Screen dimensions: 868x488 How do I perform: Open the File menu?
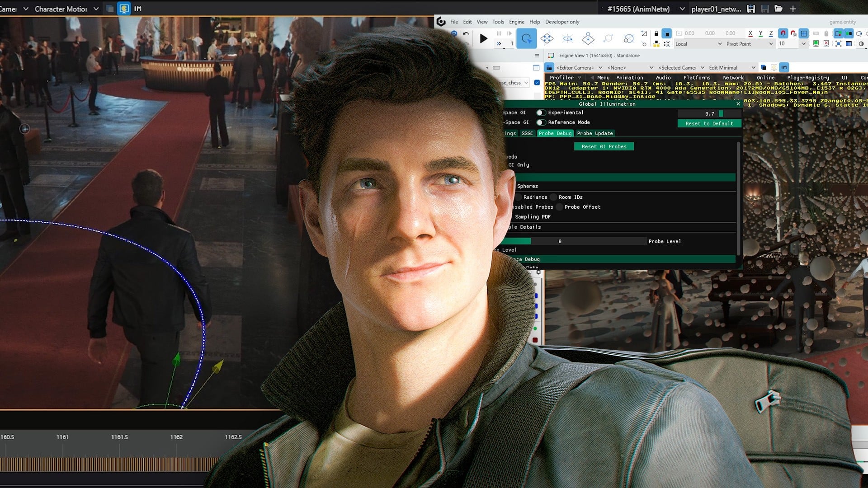[x=454, y=22]
